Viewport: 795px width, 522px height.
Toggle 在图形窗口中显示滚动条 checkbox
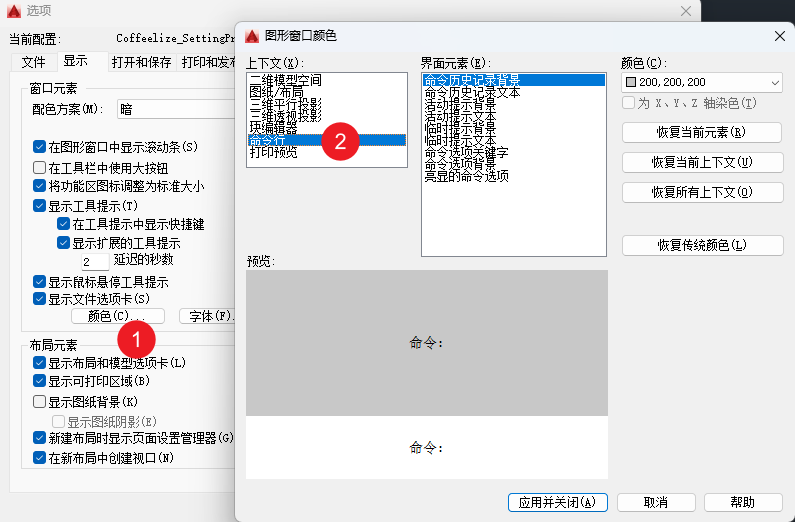(x=40, y=147)
